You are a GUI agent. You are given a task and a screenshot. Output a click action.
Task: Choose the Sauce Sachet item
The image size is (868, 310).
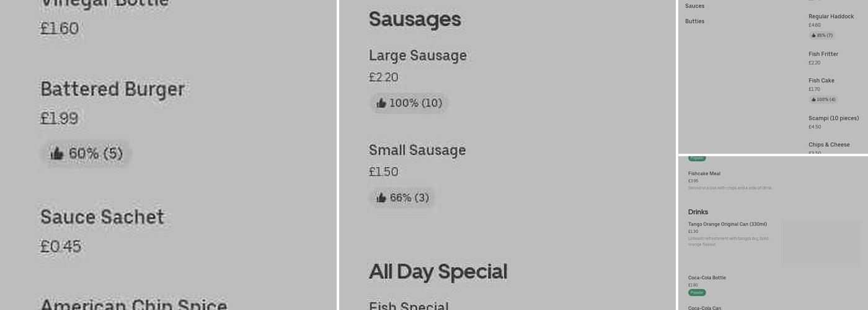tap(102, 217)
